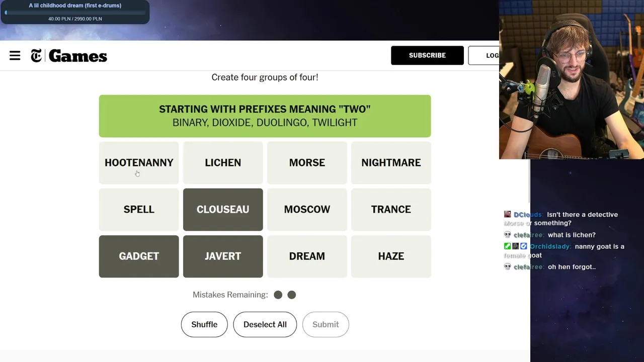This screenshot has height=362, width=644.
Task: Select the LICHEN tile
Action: tap(223, 163)
